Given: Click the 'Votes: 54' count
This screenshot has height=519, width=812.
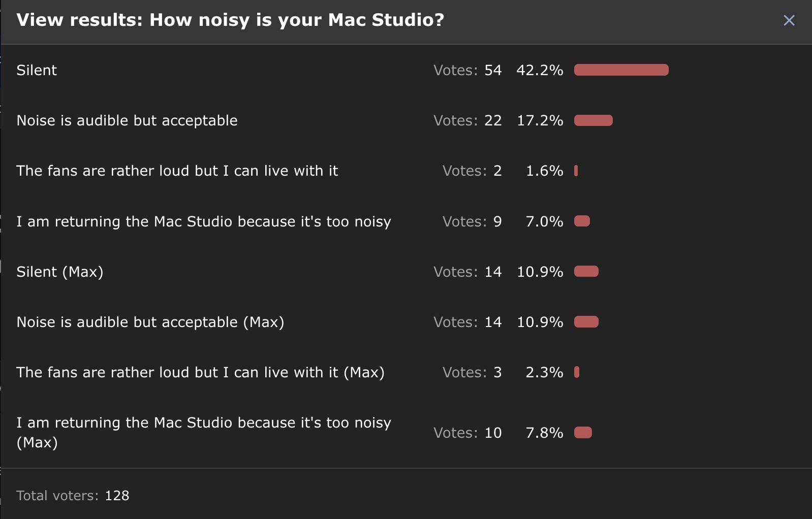Looking at the screenshot, I should click(467, 70).
